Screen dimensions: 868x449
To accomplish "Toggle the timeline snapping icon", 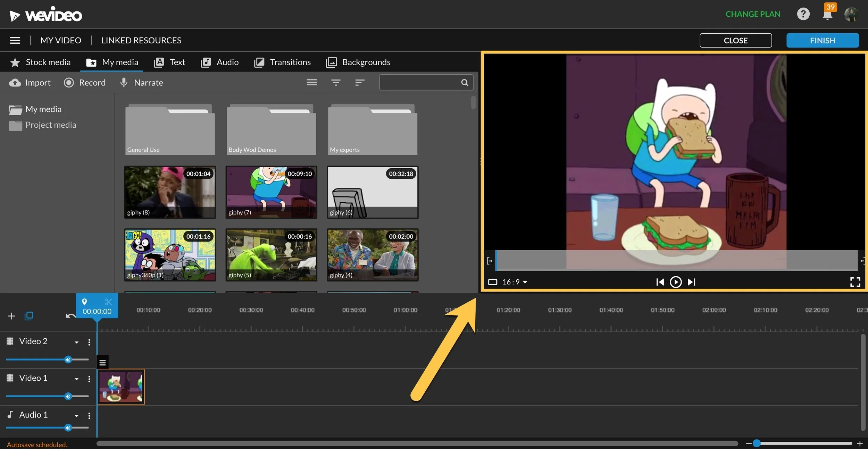I will tap(29, 316).
